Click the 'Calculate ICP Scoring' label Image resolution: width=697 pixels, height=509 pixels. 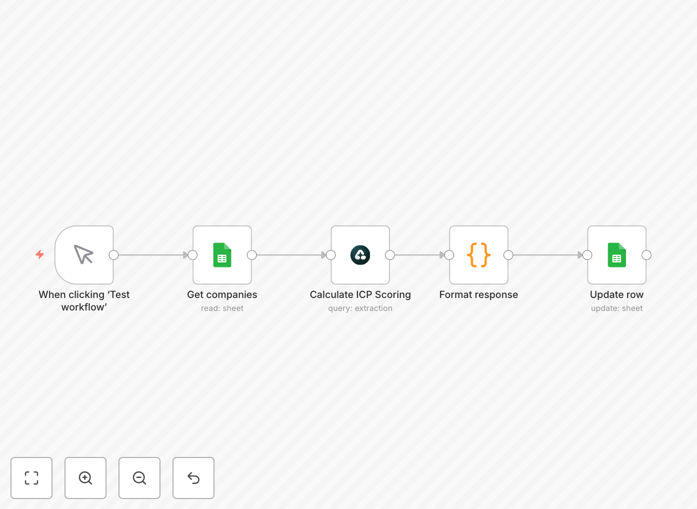361,294
